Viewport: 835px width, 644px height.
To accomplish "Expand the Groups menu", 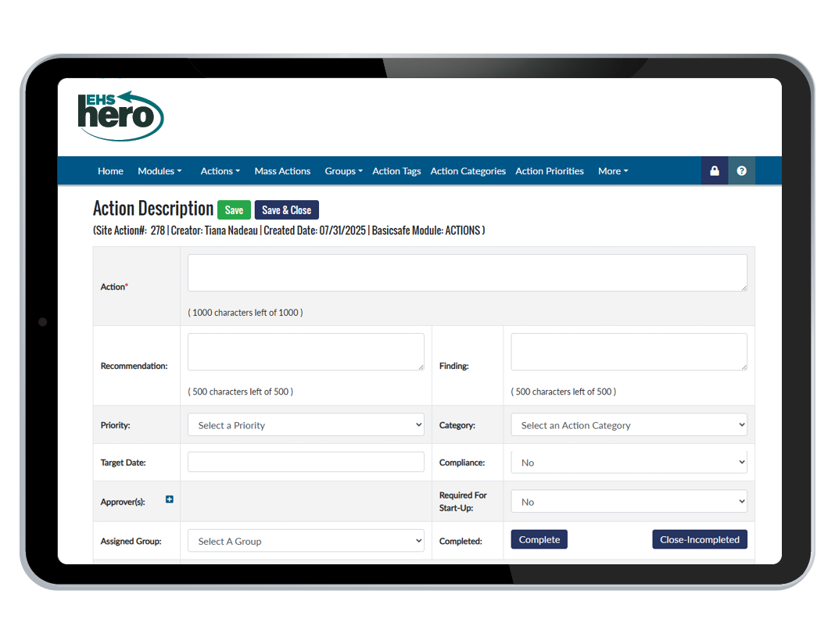I will click(343, 171).
